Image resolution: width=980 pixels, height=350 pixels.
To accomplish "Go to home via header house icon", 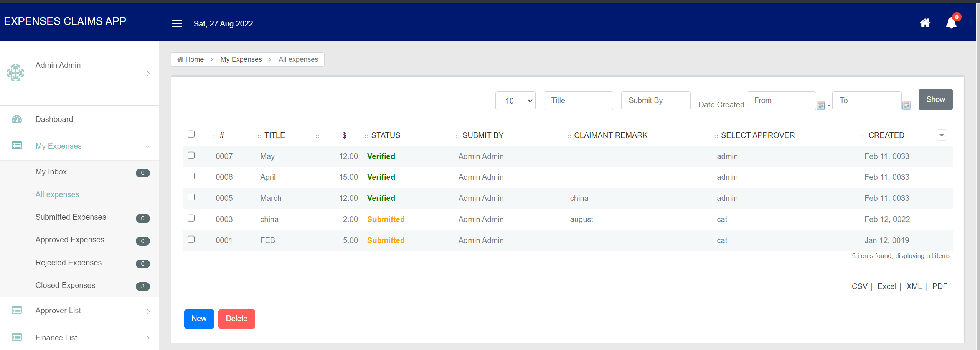I will pos(925,23).
